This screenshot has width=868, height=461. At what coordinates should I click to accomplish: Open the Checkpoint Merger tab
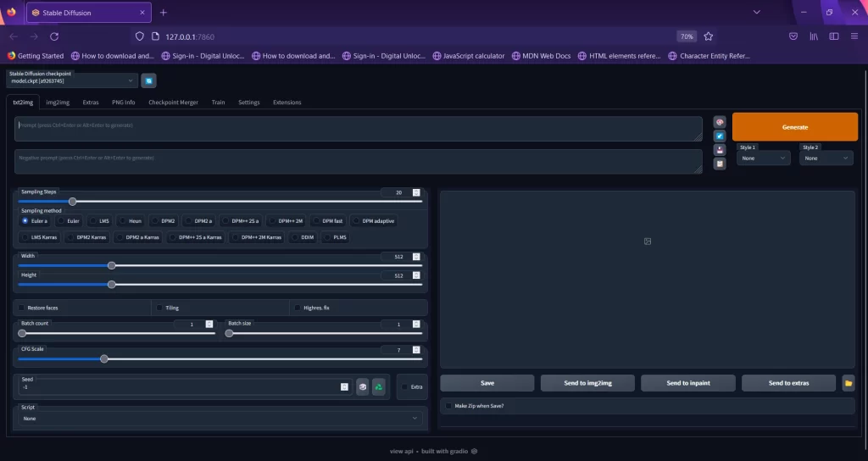(x=173, y=103)
